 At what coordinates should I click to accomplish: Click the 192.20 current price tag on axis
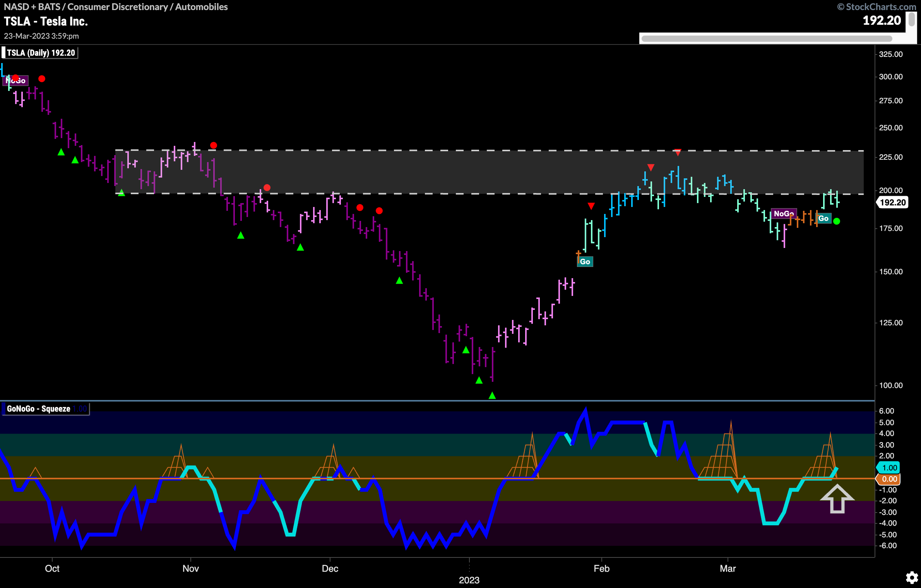pyautogui.click(x=892, y=202)
